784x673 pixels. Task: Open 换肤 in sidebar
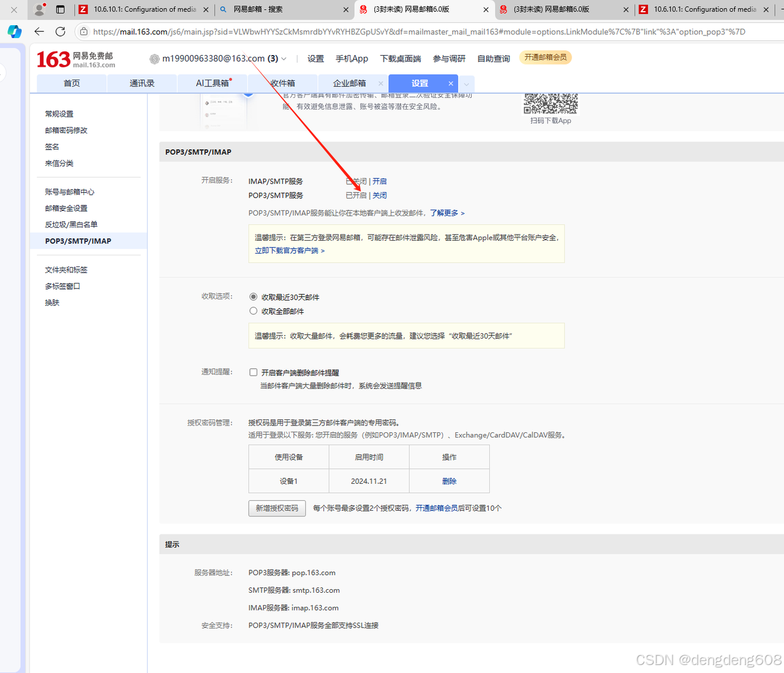tap(52, 303)
